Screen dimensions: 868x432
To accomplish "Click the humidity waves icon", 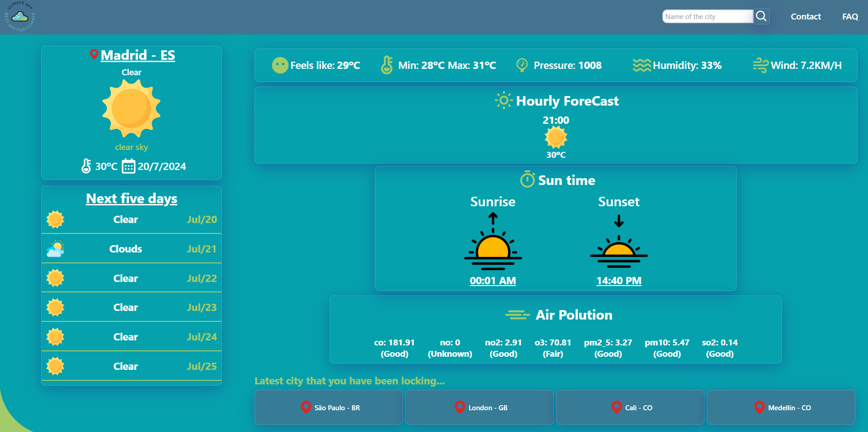I will 641,65.
